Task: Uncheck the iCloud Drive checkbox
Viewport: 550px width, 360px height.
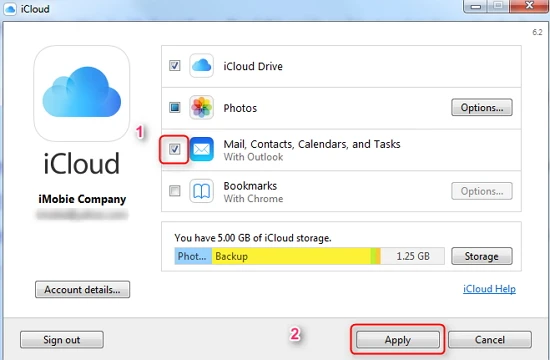Action: pyautogui.click(x=175, y=66)
